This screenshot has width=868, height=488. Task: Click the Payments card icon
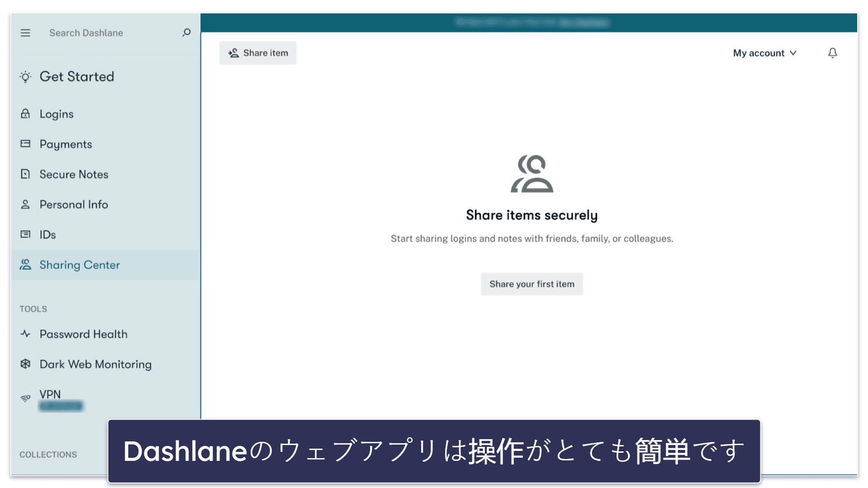(x=25, y=144)
